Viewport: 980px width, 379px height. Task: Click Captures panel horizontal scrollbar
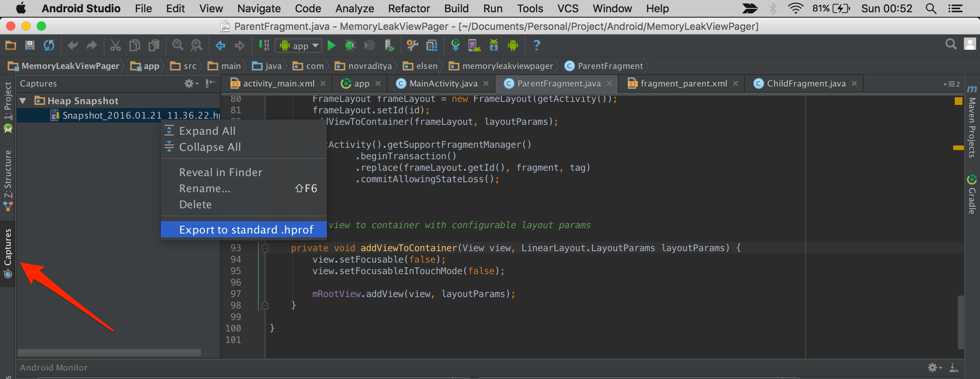click(x=109, y=352)
